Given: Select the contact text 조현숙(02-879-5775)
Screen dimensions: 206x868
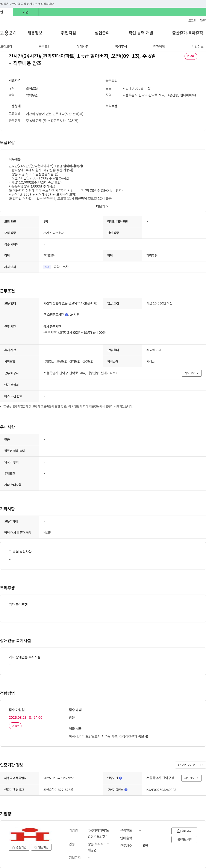Looking at the screenshot, I should click(x=58, y=790).
